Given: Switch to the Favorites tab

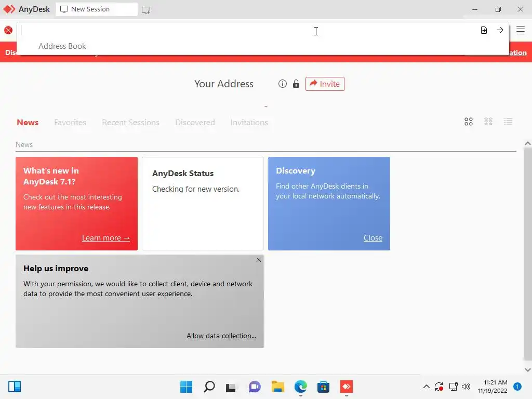Looking at the screenshot, I should pyautogui.click(x=70, y=122).
